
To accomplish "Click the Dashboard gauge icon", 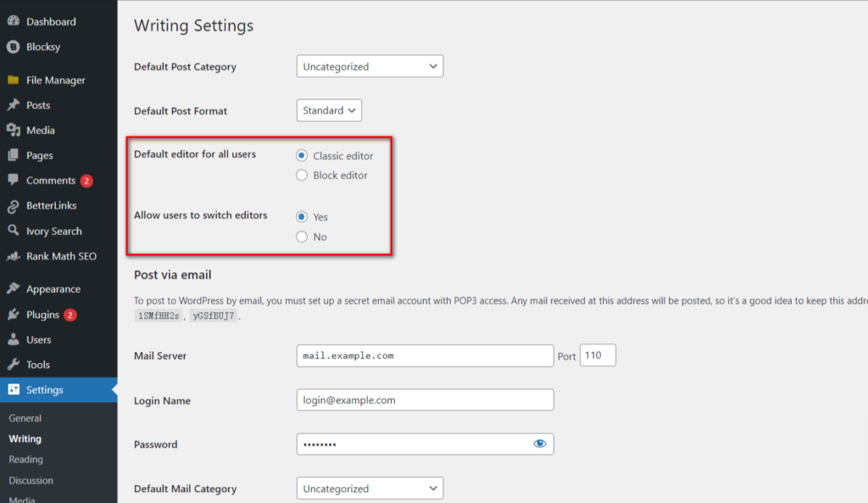I will pyautogui.click(x=14, y=21).
